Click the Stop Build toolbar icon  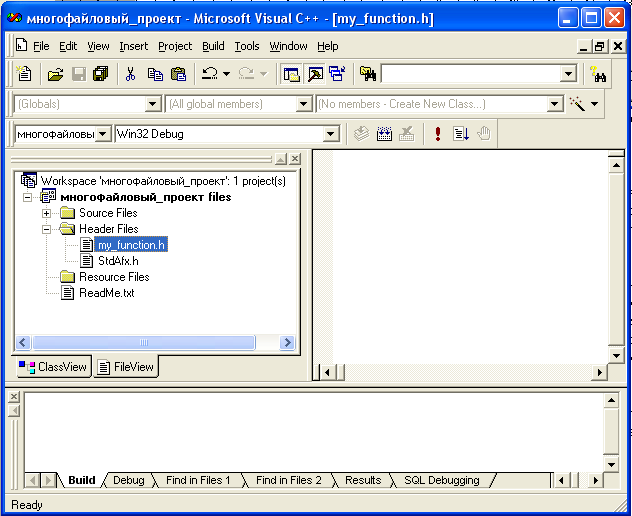pyautogui.click(x=407, y=133)
